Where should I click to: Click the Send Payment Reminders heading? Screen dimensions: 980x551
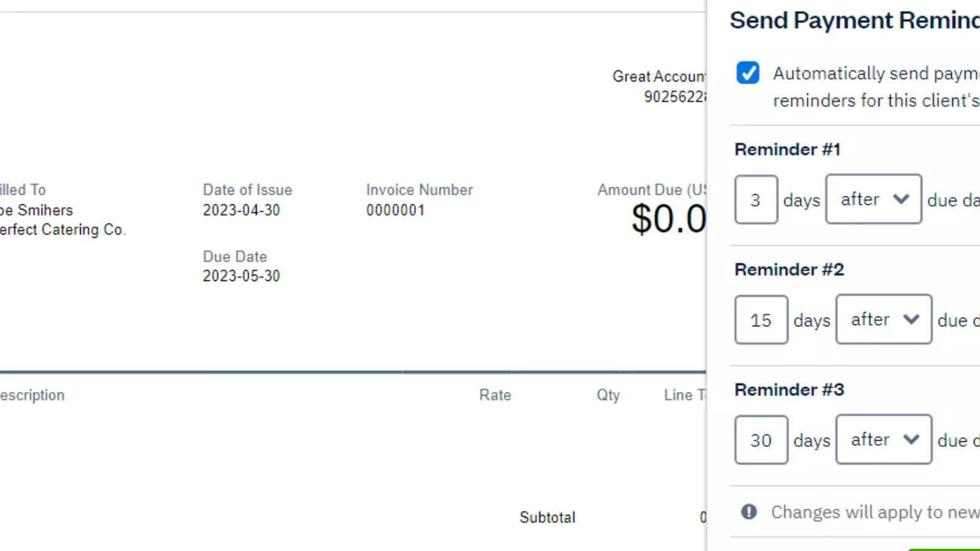tap(854, 20)
